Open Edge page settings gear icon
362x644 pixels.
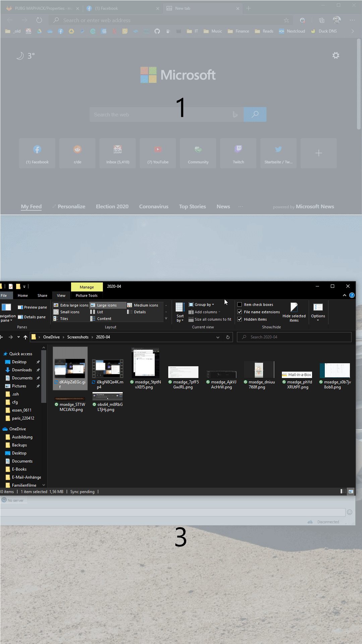pos(336,55)
